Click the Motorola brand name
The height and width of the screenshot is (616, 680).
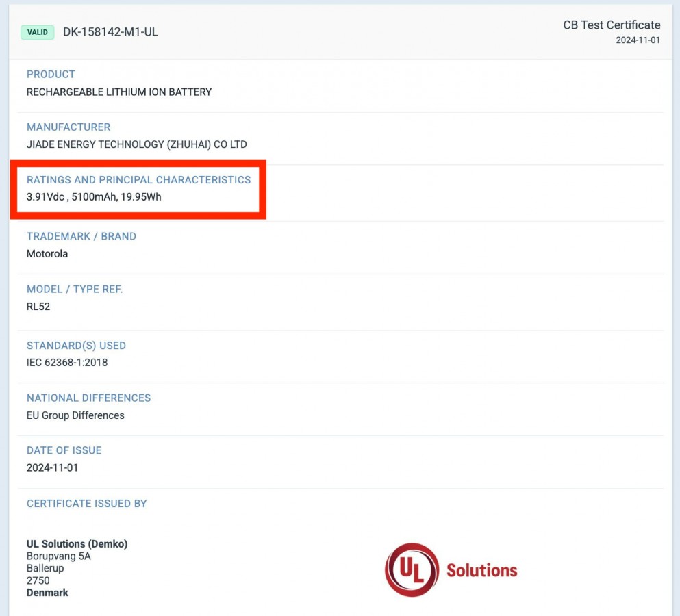tap(47, 253)
